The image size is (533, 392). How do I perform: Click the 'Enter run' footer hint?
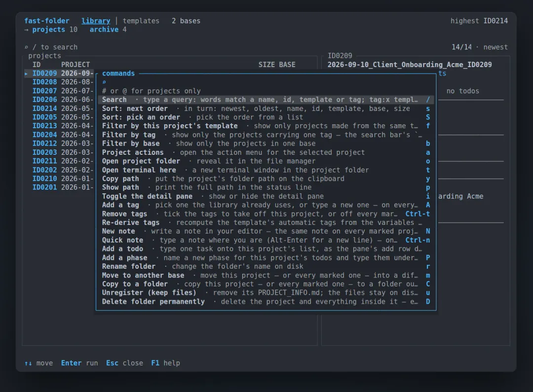click(79, 363)
